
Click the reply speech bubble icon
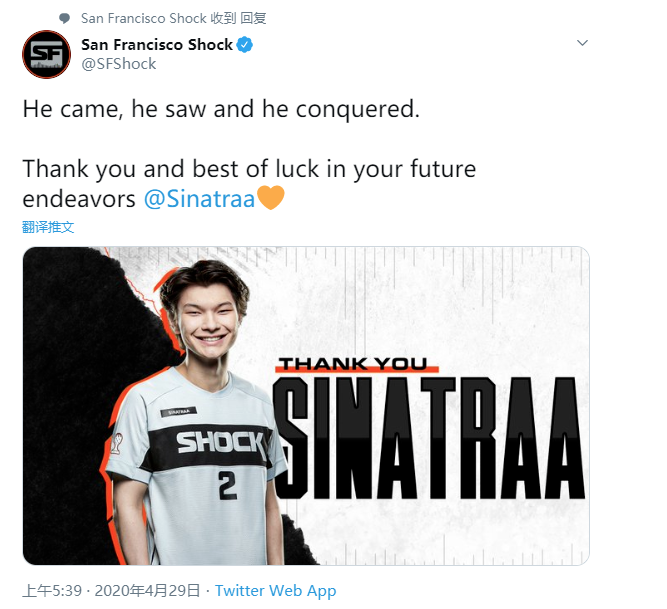[65, 18]
